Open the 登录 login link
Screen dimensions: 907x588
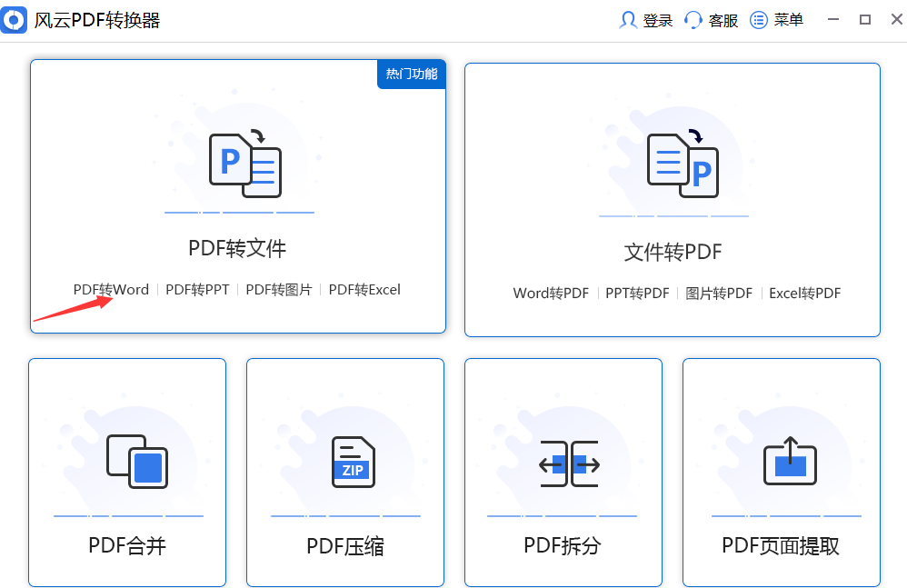(658, 20)
